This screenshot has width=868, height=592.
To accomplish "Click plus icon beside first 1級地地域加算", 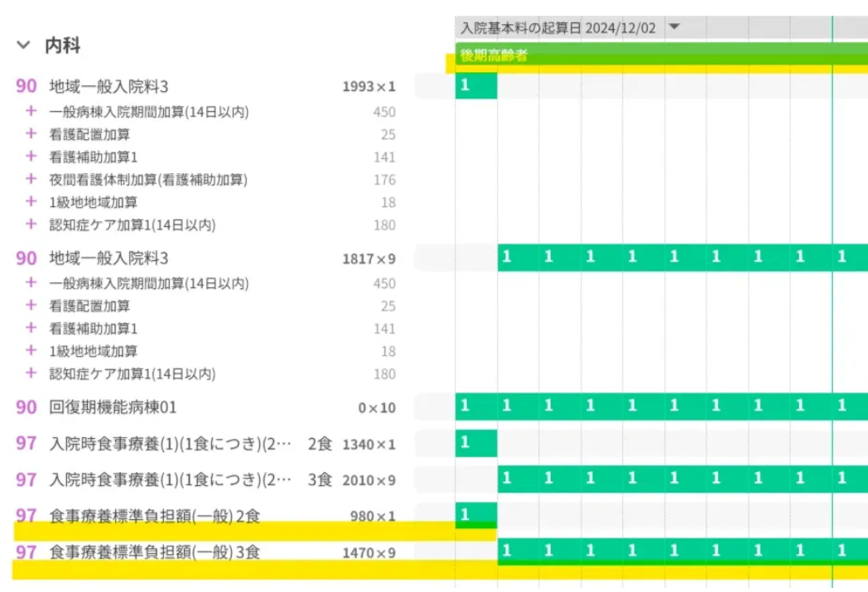I will pos(31,202).
